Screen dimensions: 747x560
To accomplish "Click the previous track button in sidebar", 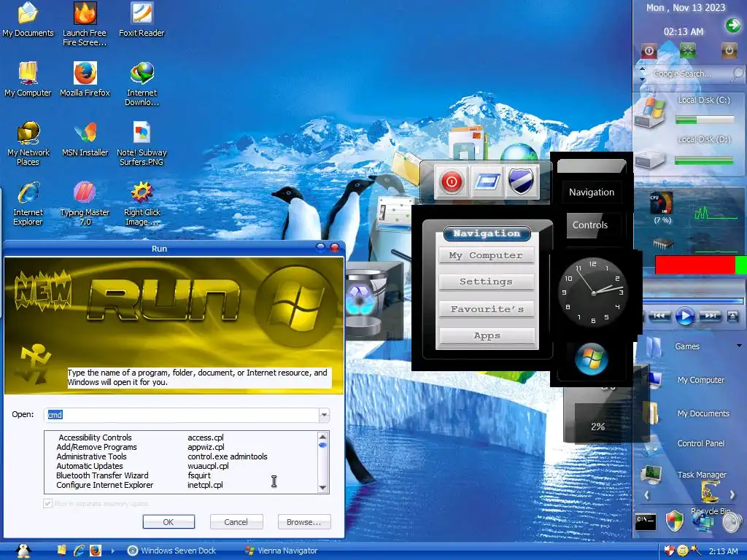I will tap(659, 316).
